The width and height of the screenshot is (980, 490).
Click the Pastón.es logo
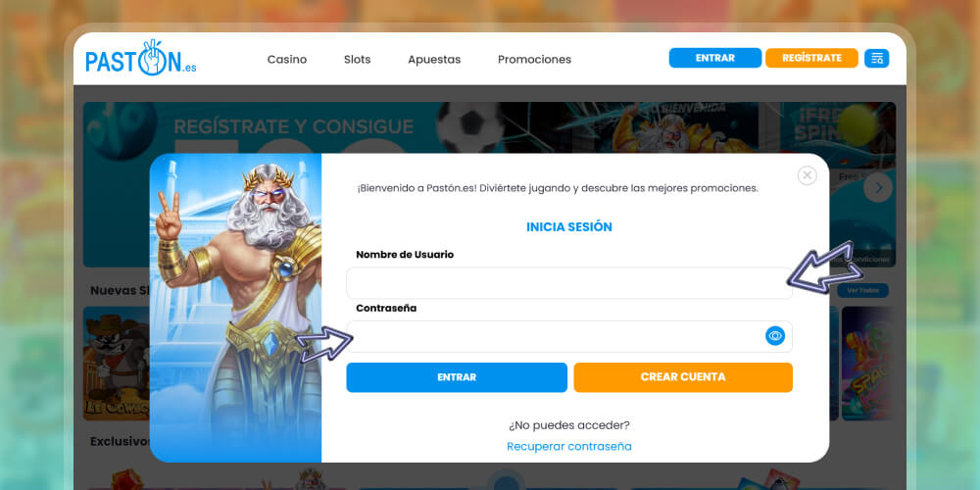click(140, 58)
